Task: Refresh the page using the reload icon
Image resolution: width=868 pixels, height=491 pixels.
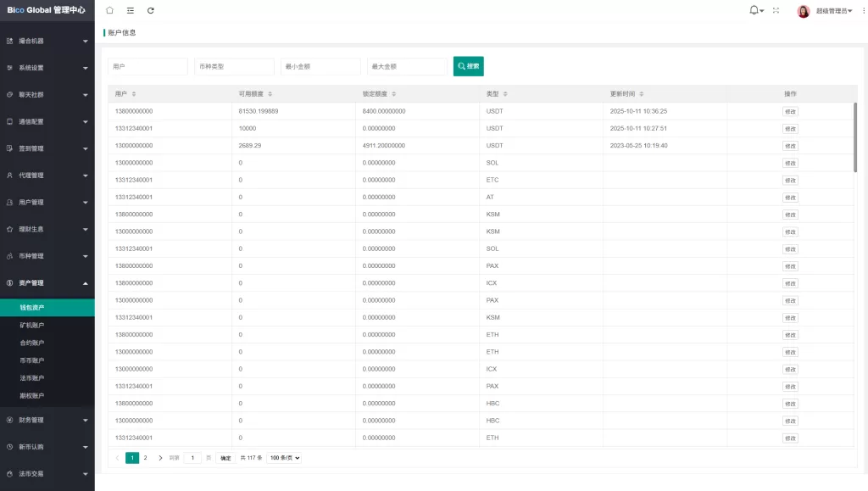Action: (150, 11)
